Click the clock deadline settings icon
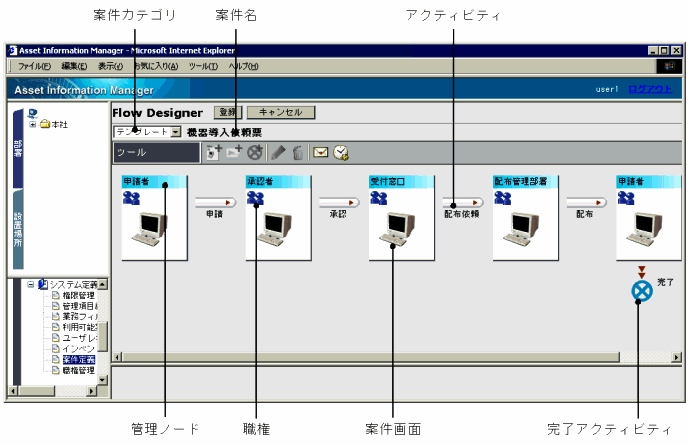688x445 pixels. (341, 152)
